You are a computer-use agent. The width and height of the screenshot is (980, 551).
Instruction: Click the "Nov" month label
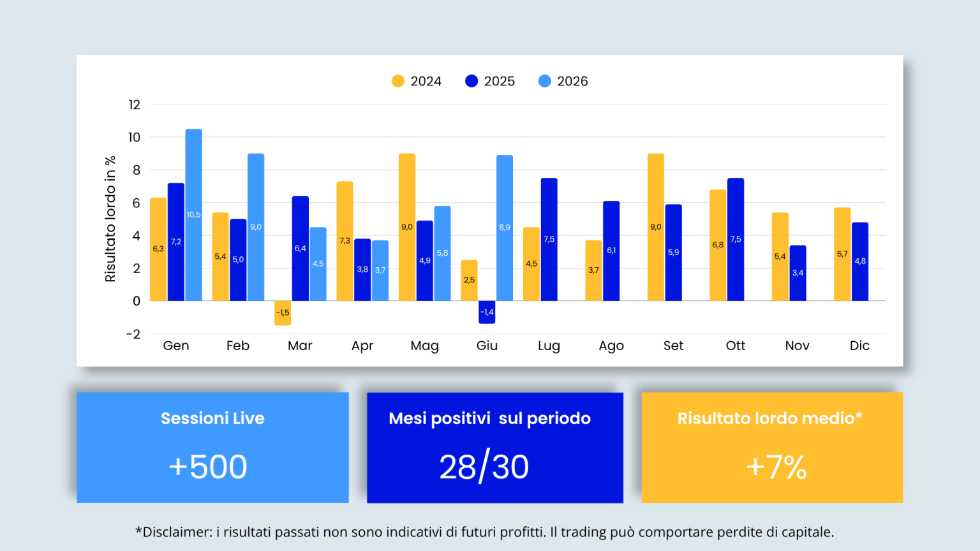coord(798,346)
